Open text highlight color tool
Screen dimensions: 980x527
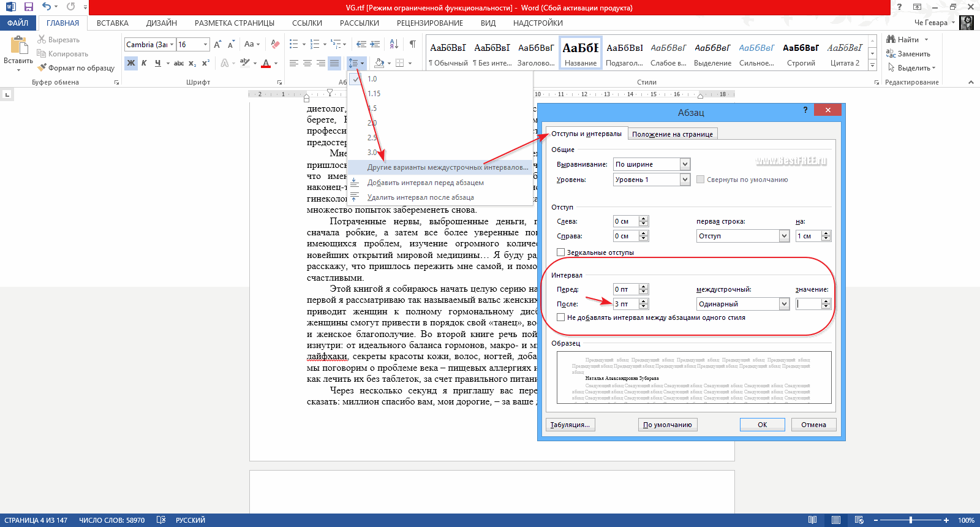pos(245,63)
